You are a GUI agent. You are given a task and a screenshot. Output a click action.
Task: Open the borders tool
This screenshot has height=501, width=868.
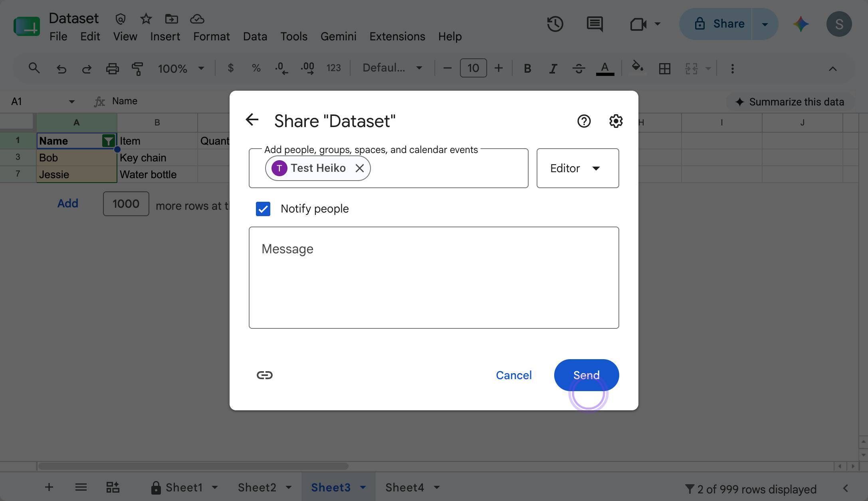point(664,69)
